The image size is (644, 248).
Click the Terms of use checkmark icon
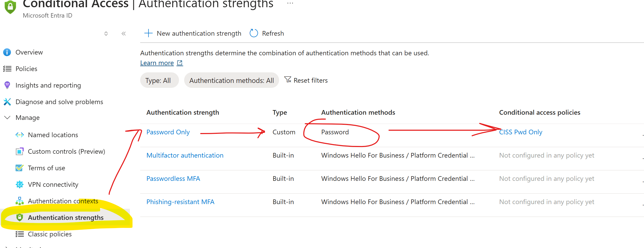coord(19,168)
